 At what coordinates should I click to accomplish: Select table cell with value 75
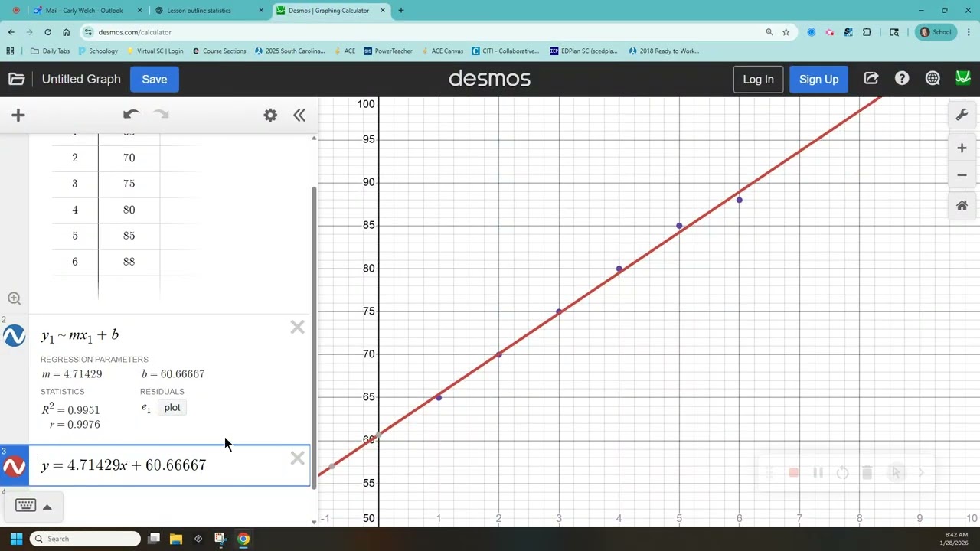(x=129, y=184)
